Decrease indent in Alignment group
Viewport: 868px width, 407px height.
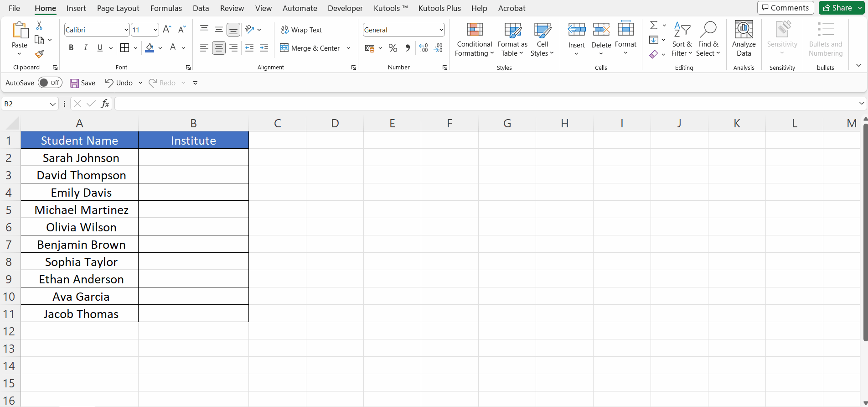pos(249,48)
